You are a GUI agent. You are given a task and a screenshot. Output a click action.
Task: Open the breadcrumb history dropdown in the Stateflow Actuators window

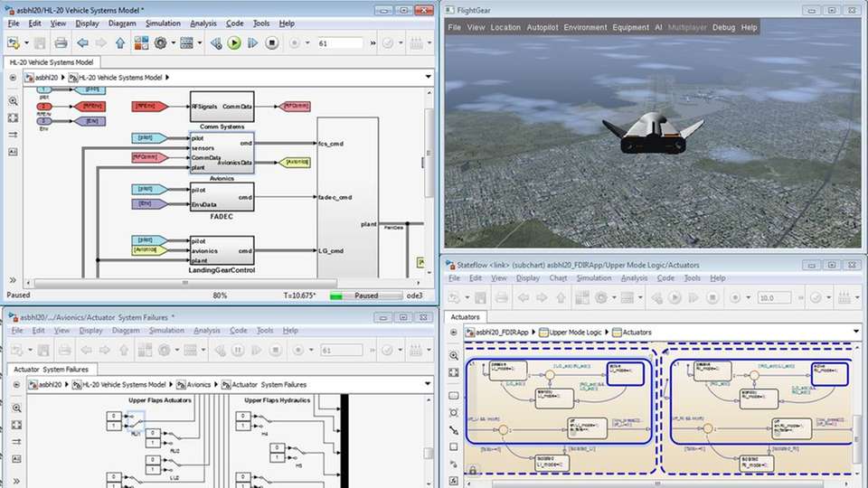[856, 332]
